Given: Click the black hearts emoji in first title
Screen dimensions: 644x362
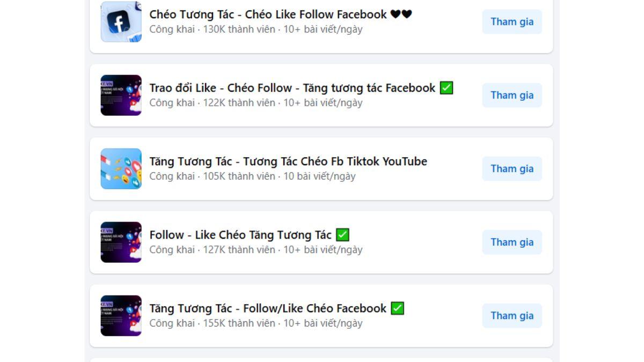Looking at the screenshot, I should click(x=401, y=14).
